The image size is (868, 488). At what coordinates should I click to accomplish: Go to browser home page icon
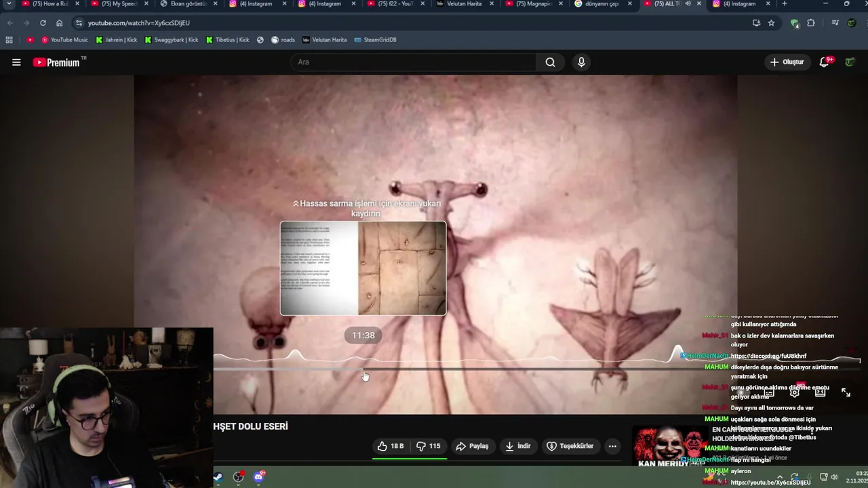(59, 22)
